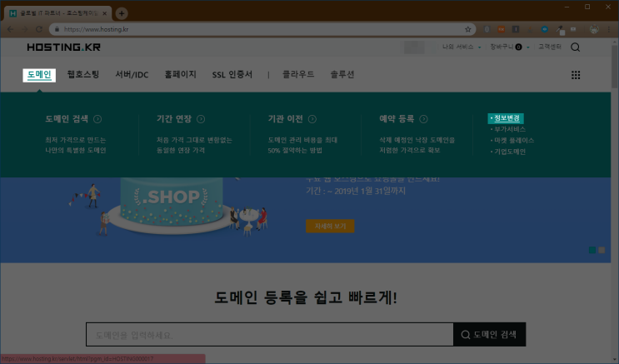The image size is (619, 364).
Task: Click the 도메인 검색 search button
Action: 490,335
